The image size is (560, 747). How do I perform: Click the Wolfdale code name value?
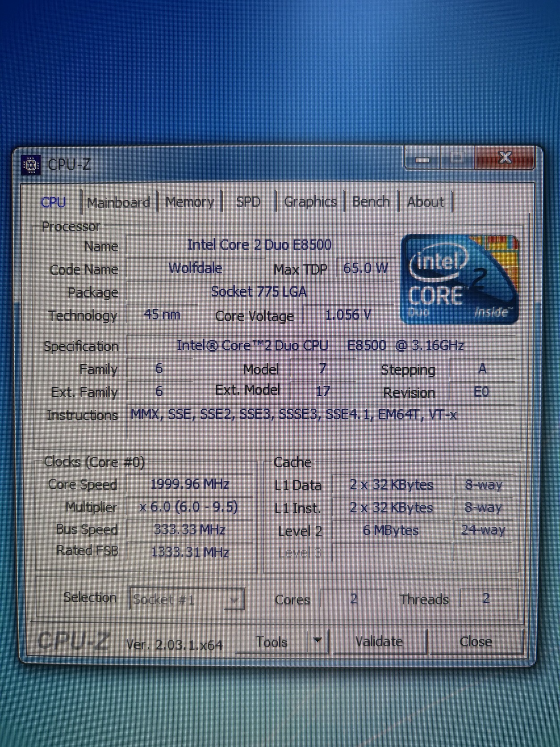tap(195, 268)
